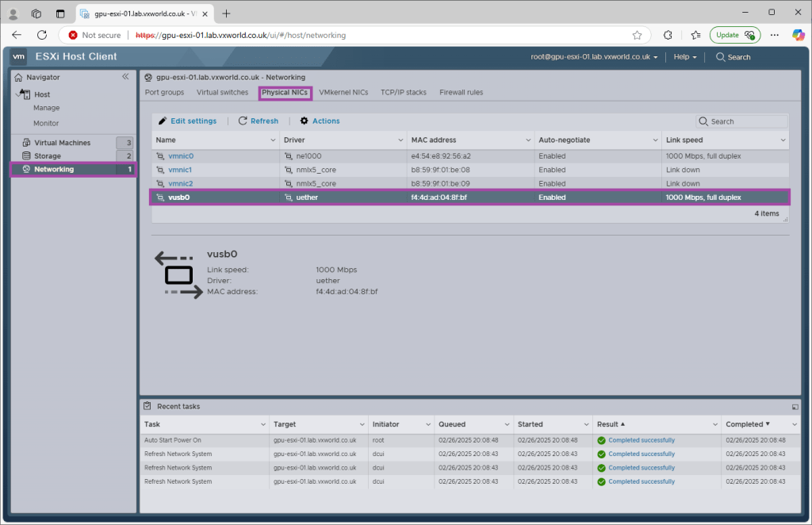The width and height of the screenshot is (812, 525).
Task: Click the Edit settings pencil icon
Action: pyautogui.click(x=163, y=121)
